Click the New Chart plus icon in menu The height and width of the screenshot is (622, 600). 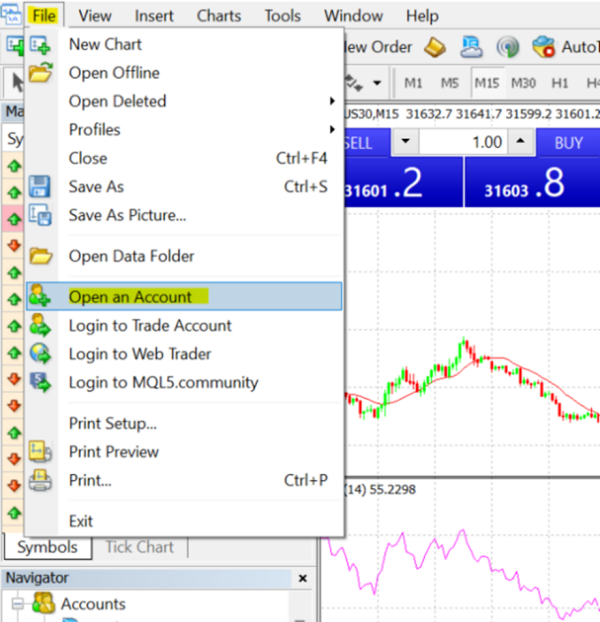(40, 45)
